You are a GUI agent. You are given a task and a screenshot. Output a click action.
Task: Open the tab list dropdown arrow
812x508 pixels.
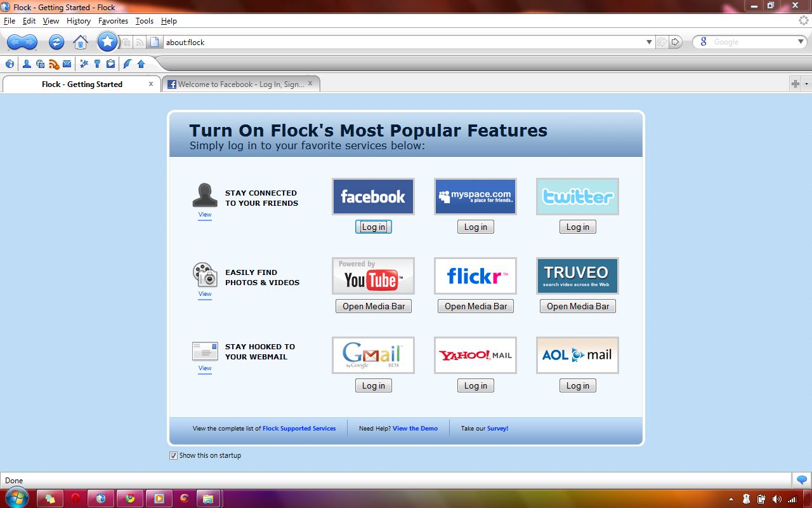(x=807, y=84)
